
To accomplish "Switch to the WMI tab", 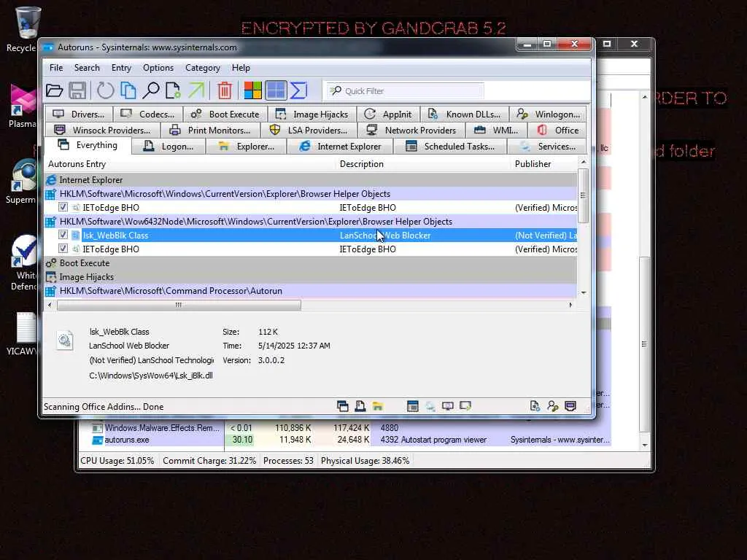I will pyautogui.click(x=496, y=130).
